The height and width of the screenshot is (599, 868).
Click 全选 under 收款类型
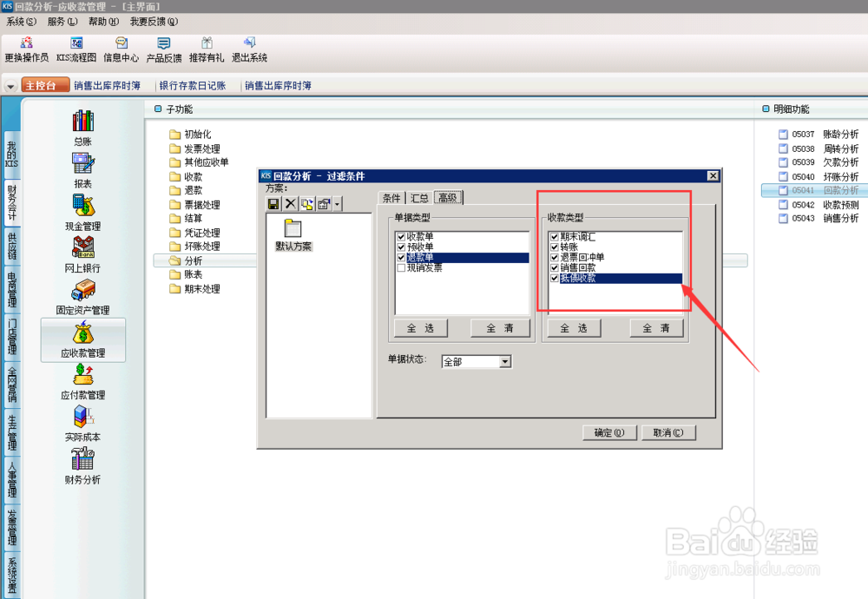coord(574,328)
